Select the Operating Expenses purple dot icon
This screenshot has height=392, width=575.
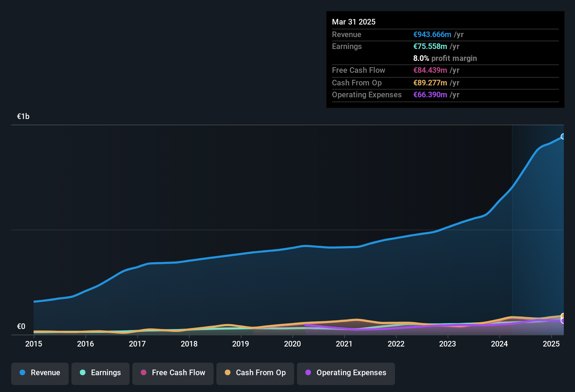pos(308,373)
